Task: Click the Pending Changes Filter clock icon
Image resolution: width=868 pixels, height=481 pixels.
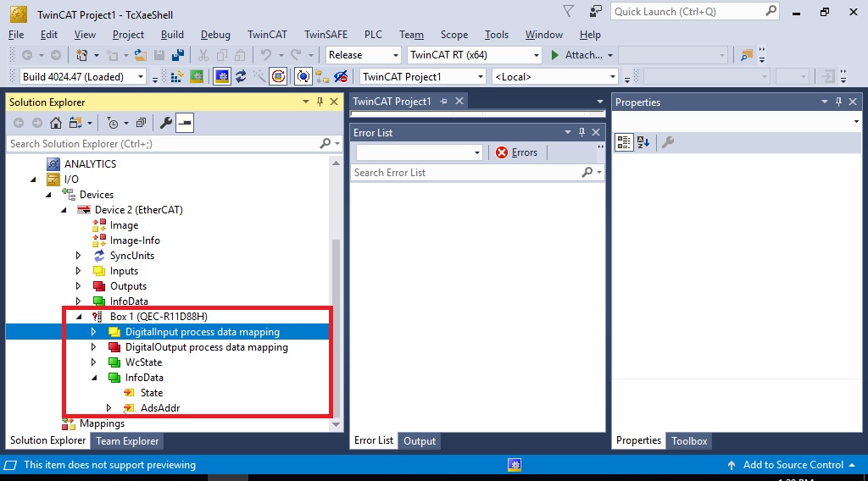Action: (x=113, y=123)
